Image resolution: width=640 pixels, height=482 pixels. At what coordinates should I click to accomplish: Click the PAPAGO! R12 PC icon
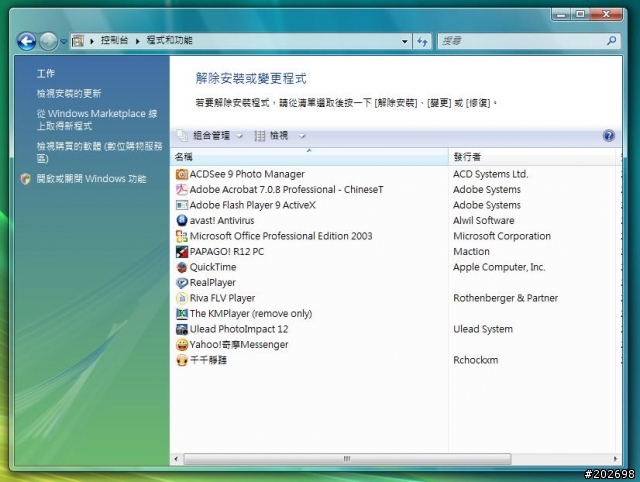182,252
